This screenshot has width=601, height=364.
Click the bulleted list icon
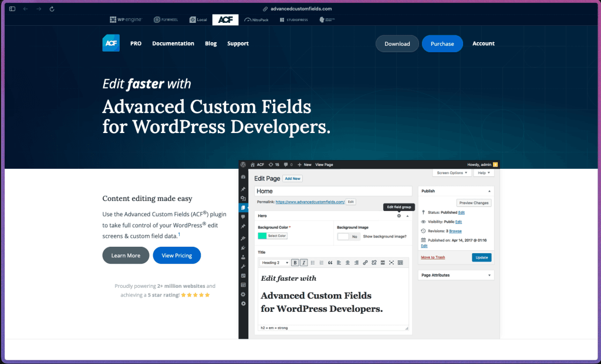click(313, 263)
